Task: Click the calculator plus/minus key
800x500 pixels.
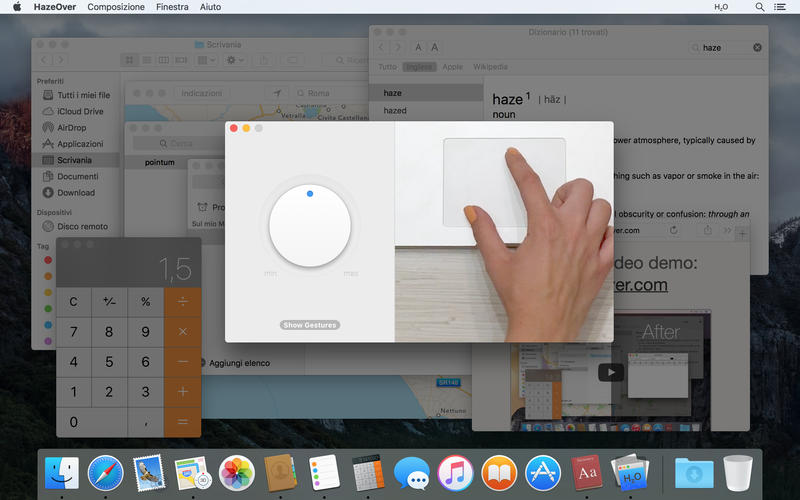Action: 109,302
